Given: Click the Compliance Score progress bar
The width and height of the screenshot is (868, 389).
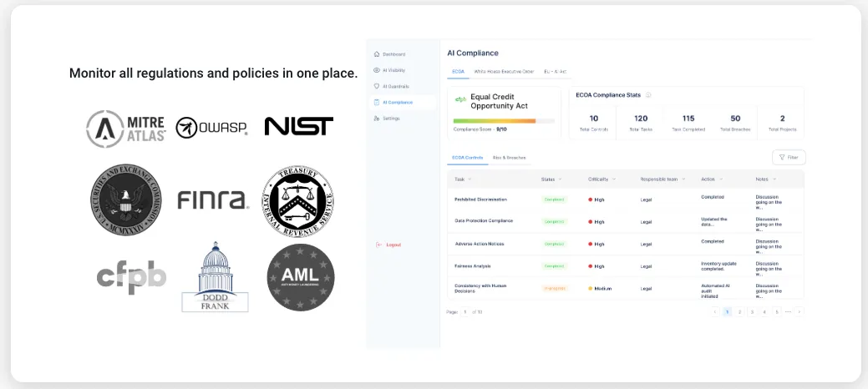Looking at the screenshot, I should [x=504, y=121].
